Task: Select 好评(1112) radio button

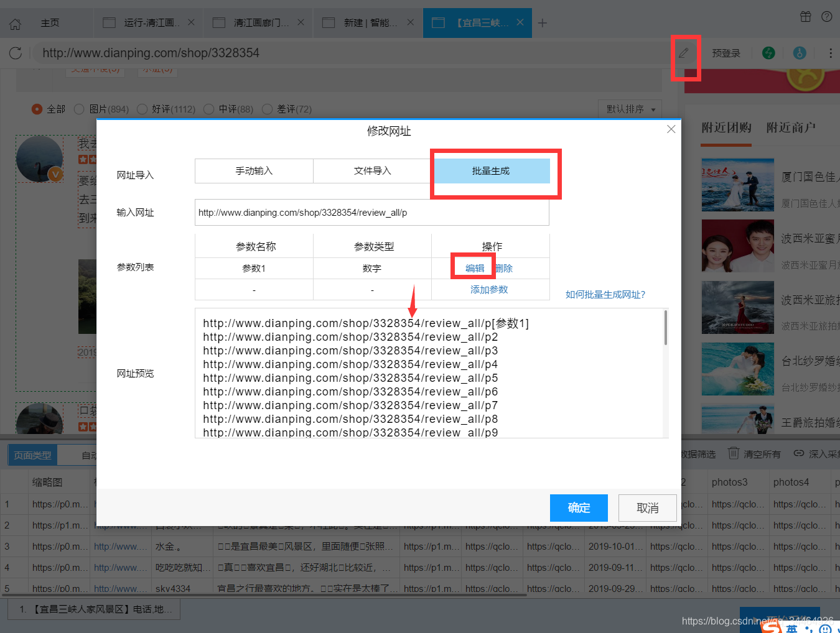Action: point(142,109)
